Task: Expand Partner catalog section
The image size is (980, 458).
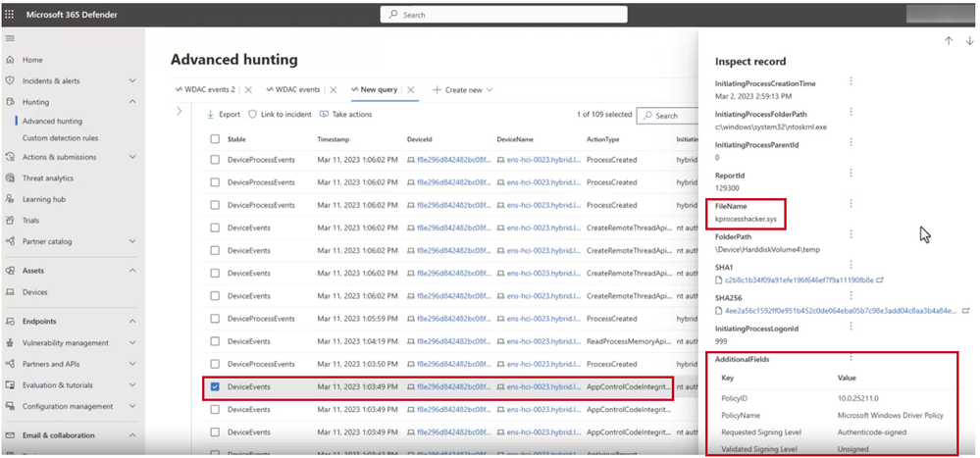Action: pyautogui.click(x=132, y=241)
